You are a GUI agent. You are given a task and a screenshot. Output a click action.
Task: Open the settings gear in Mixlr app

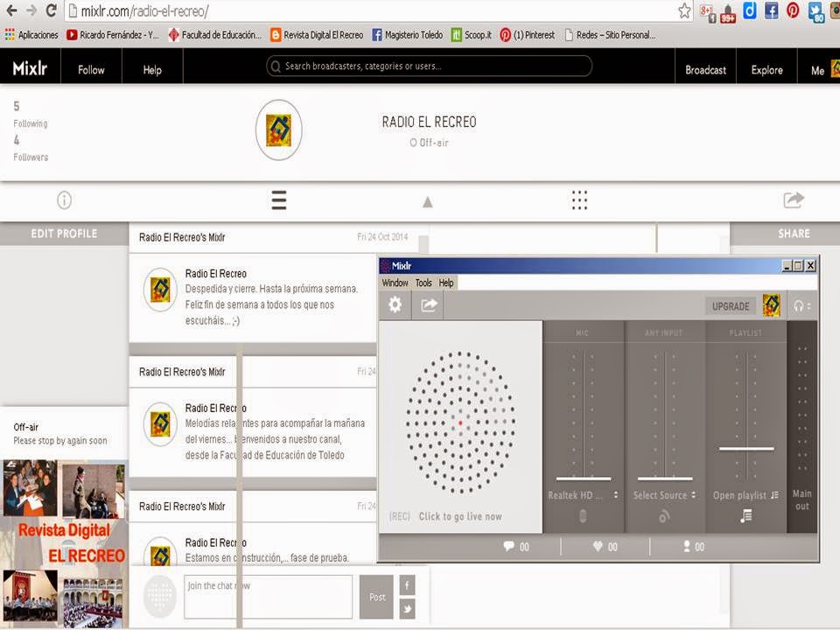pyautogui.click(x=395, y=305)
